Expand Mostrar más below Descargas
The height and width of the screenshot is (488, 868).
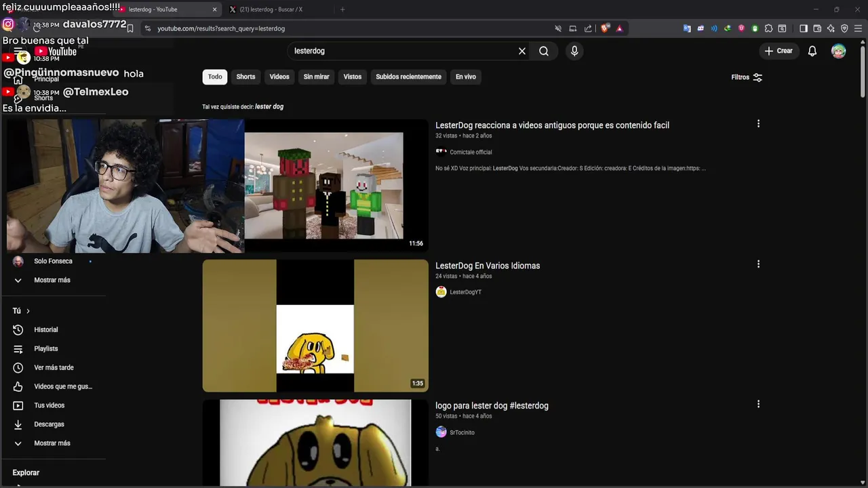(53, 443)
